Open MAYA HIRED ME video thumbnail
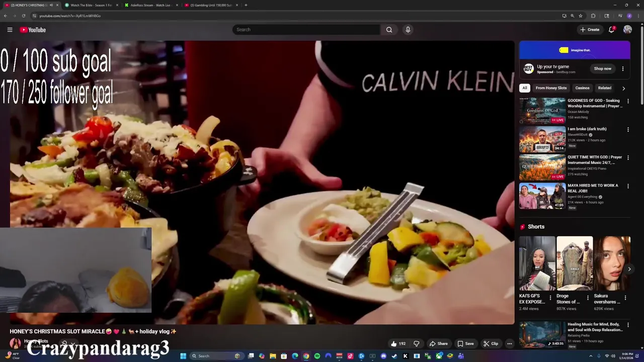644x362 pixels. pos(542,196)
